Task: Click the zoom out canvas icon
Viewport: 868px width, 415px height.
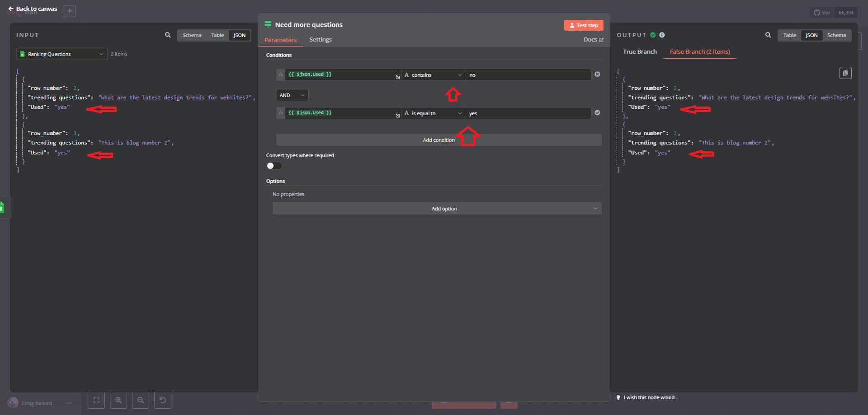Action: [x=141, y=401]
